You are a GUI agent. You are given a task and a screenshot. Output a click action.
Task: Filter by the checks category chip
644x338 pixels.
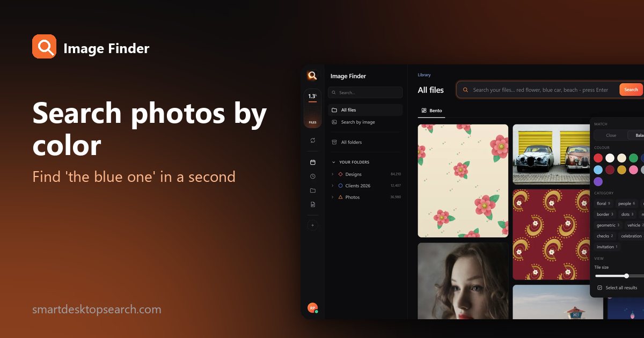[x=605, y=236]
